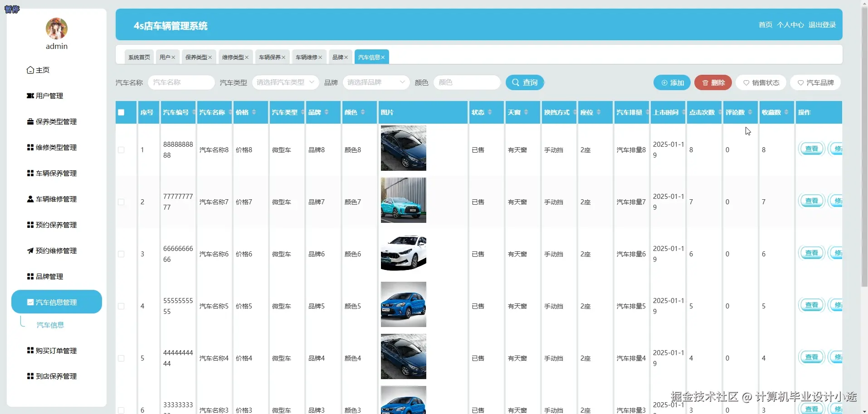Focus the 汽车名称 search input
The image size is (868, 414).
181,82
